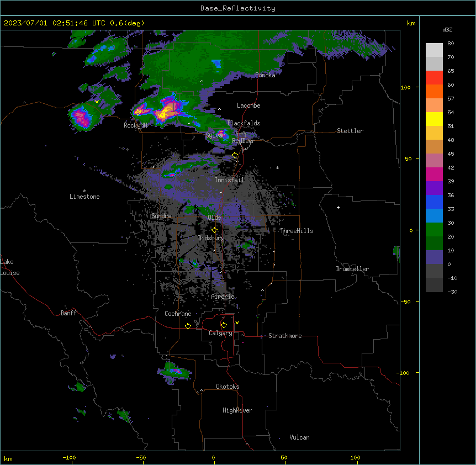Click the yellow diamond marker below Cochrane
476x465 pixels.
(188, 326)
